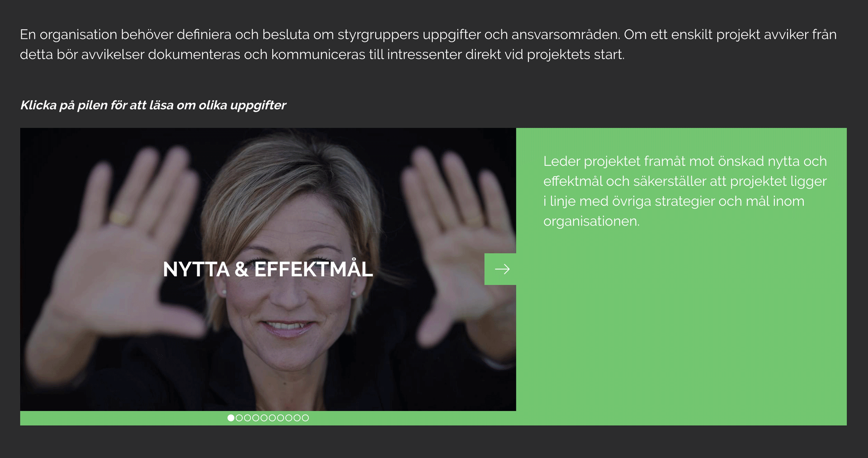This screenshot has height=458, width=868.
Task: Jump to the third slide dot
Action: pos(247,418)
